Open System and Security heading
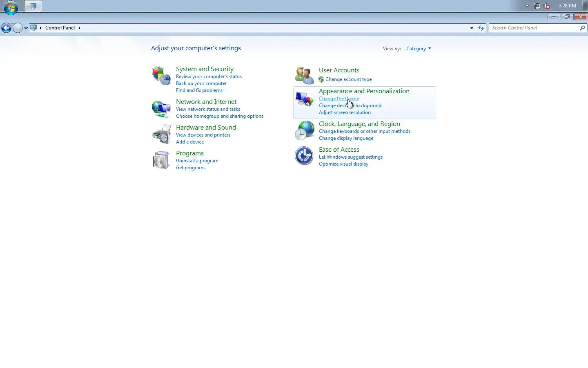Image resolution: width=588 pixels, height=368 pixels. click(x=205, y=69)
